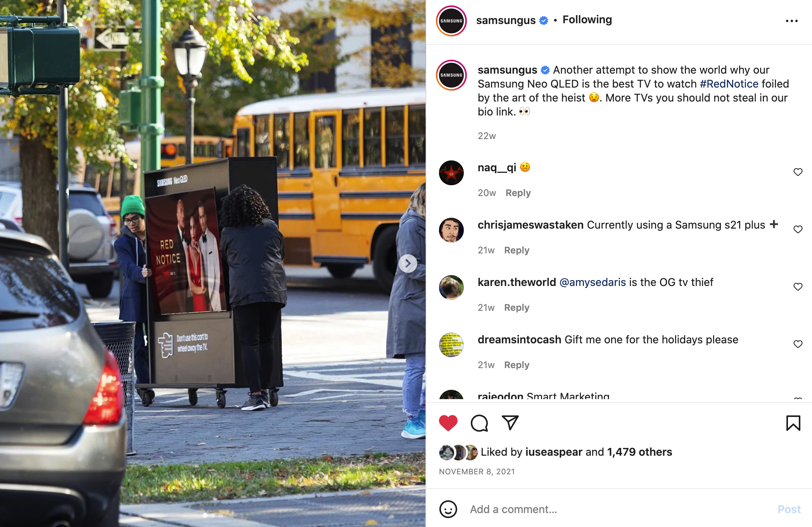Like karen.theworld's comment heart
The width and height of the screenshot is (812, 527).
(x=798, y=287)
